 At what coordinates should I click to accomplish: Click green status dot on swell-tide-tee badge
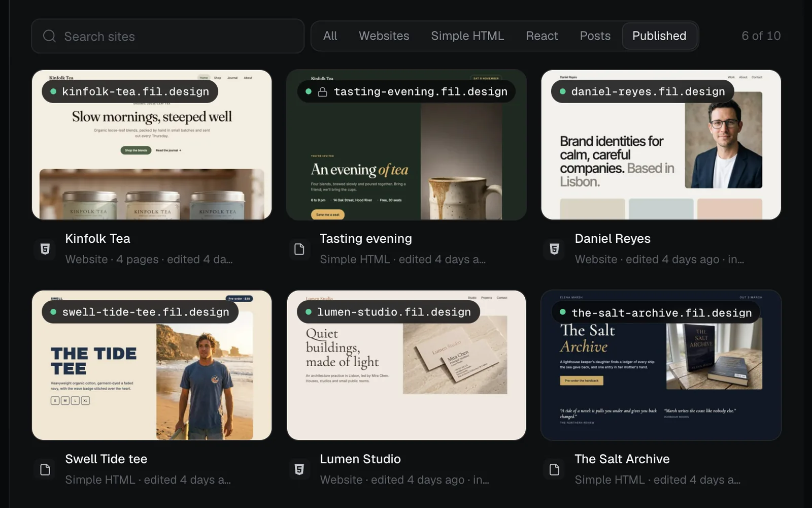pos(53,312)
